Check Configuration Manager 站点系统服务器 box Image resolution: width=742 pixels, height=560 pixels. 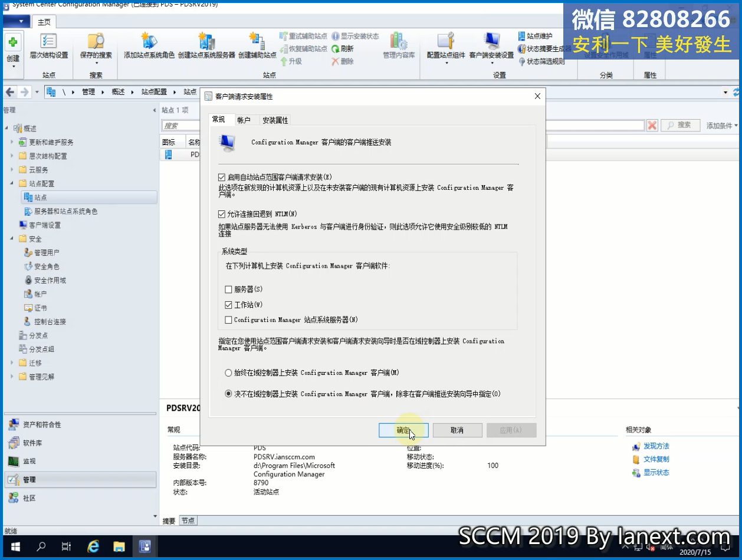(x=229, y=320)
